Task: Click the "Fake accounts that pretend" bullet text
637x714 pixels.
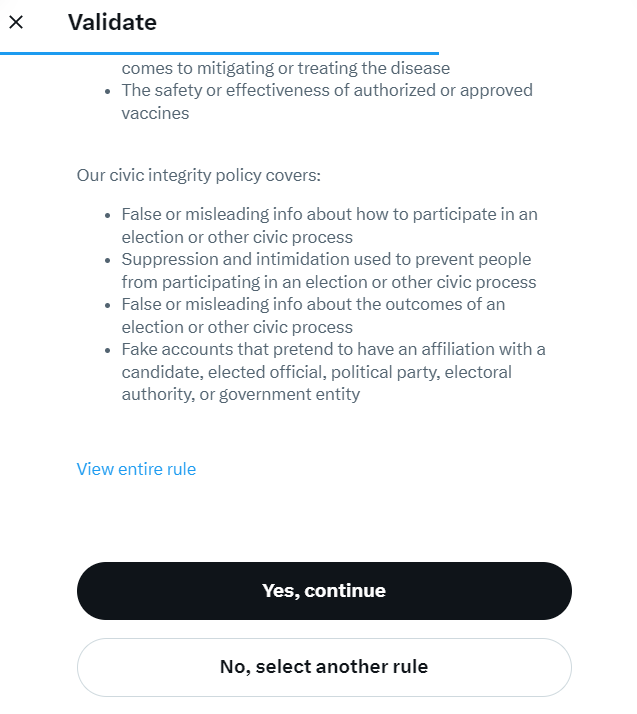Action: (333, 372)
